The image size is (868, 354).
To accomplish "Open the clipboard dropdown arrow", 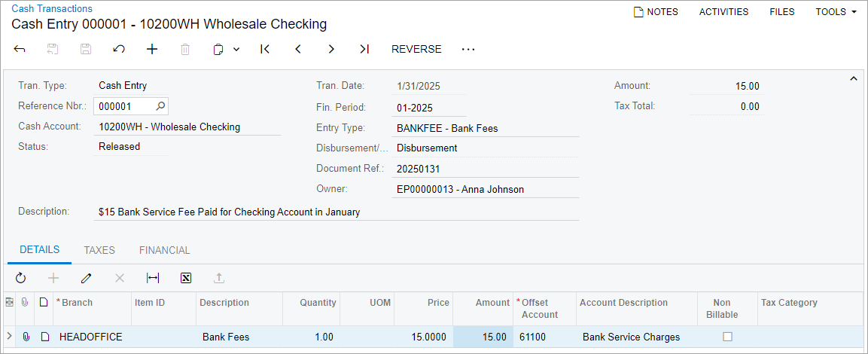I will point(236,49).
